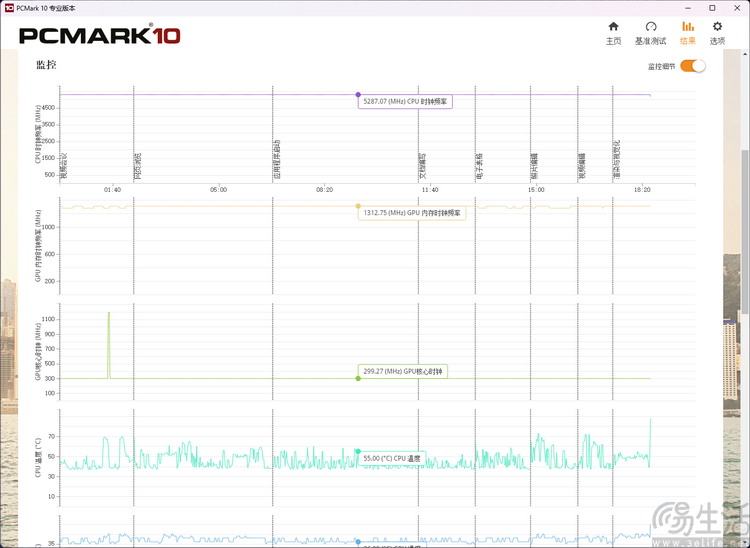Click the 监控 section heading
This screenshot has width=750, height=548.
(46, 65)
